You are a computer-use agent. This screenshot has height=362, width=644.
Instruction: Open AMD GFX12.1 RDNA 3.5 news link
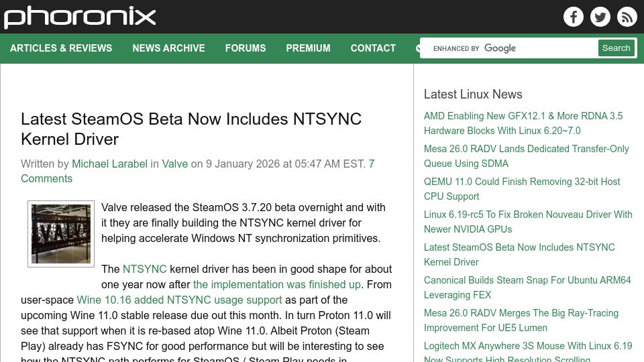523,123
